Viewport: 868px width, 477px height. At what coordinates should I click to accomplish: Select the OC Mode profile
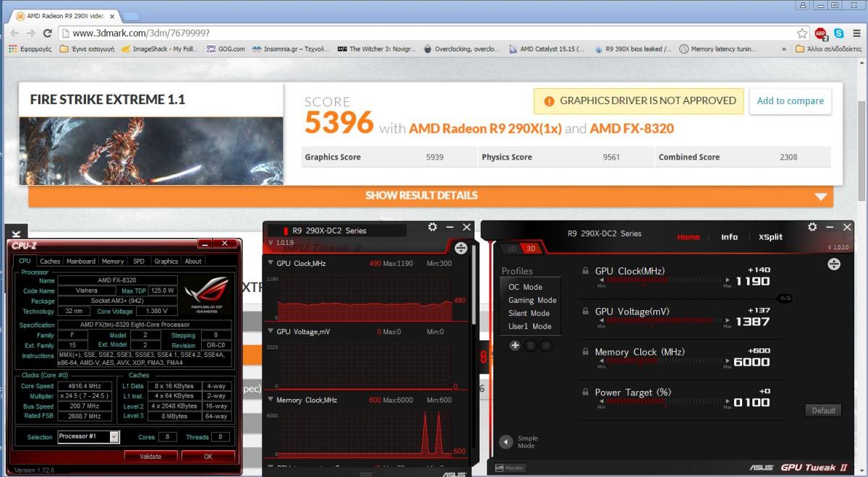[x=525, y=287]
